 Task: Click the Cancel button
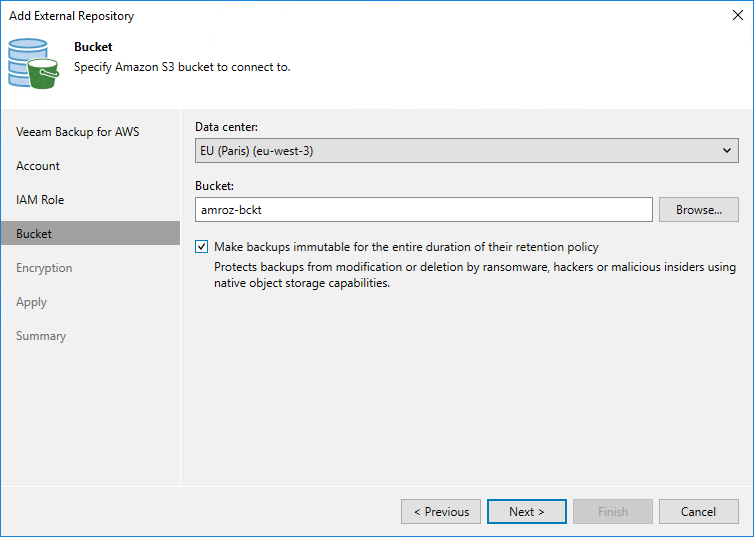tap(698, 512)
